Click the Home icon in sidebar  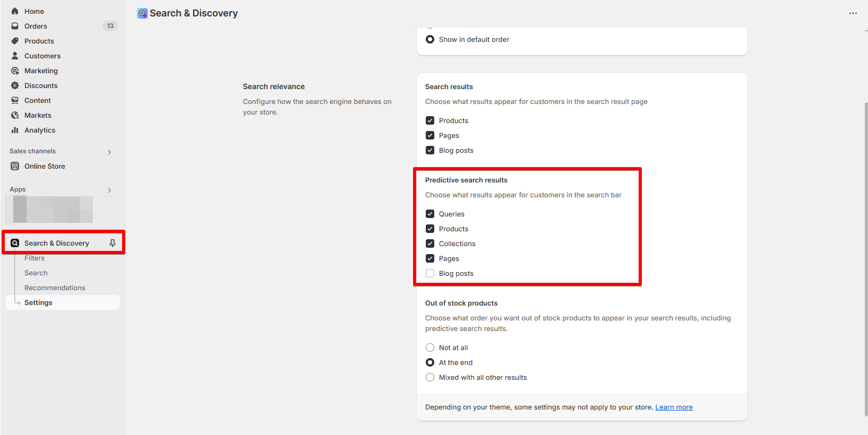(15, 11)
